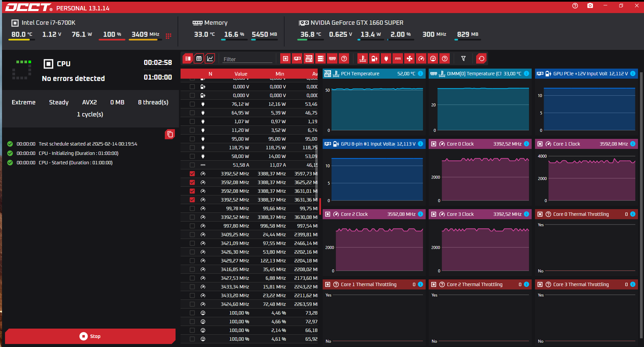This screenshot has height=347, width=644.
Task: Toggle the motherboard sensor filter icon
Action: pos(309,59)
